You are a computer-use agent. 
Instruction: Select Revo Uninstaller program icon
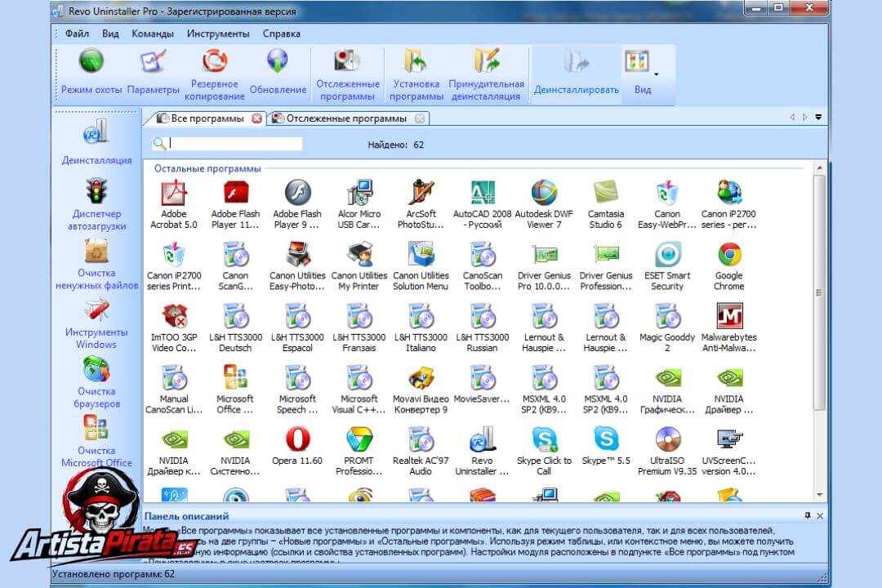482,452
